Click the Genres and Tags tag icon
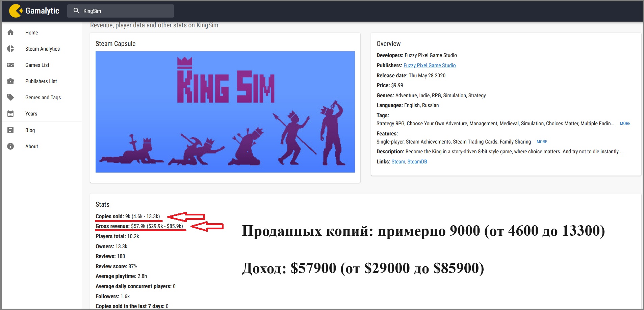Viewport: 644px width, 310px height. [x=10, y=97]
